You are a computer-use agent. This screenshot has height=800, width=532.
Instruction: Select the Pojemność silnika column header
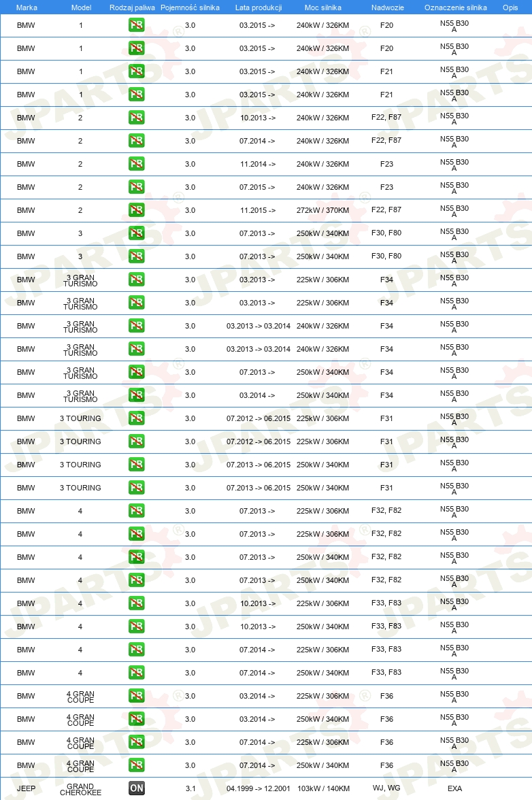[190, 7]
